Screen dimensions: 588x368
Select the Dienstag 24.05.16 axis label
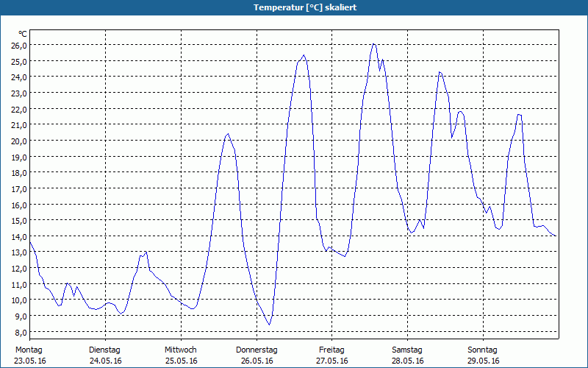[105, 355]
